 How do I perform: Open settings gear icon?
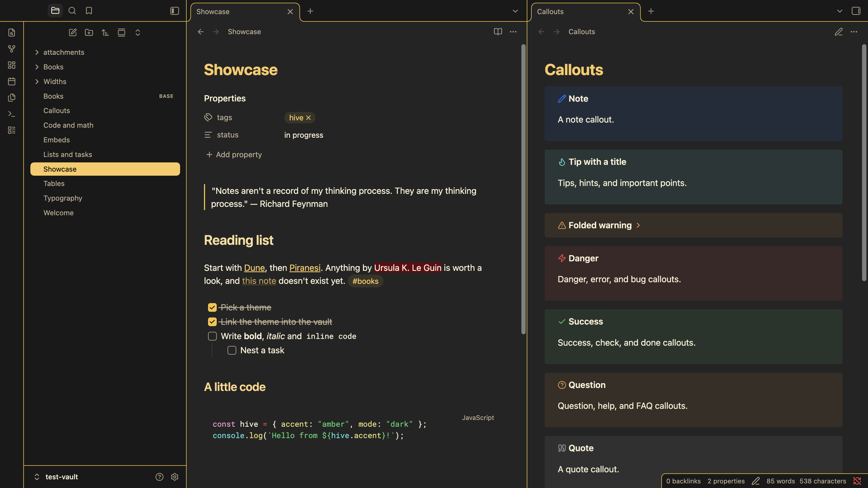click(x=174, y=477)
